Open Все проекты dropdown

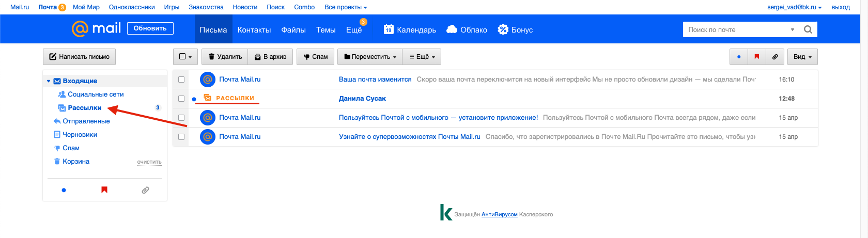[x=346, y=7]
